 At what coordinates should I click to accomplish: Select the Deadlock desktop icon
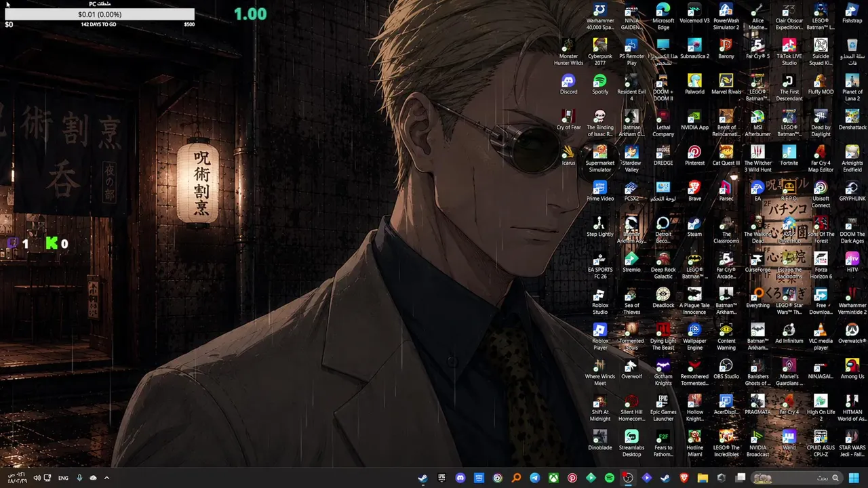663,297
